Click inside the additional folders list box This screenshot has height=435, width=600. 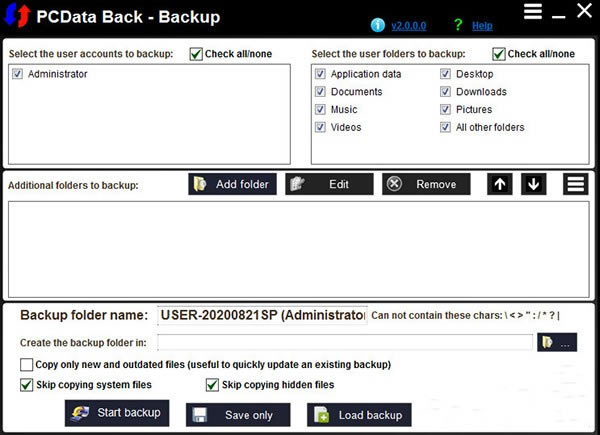pos(298,249)
